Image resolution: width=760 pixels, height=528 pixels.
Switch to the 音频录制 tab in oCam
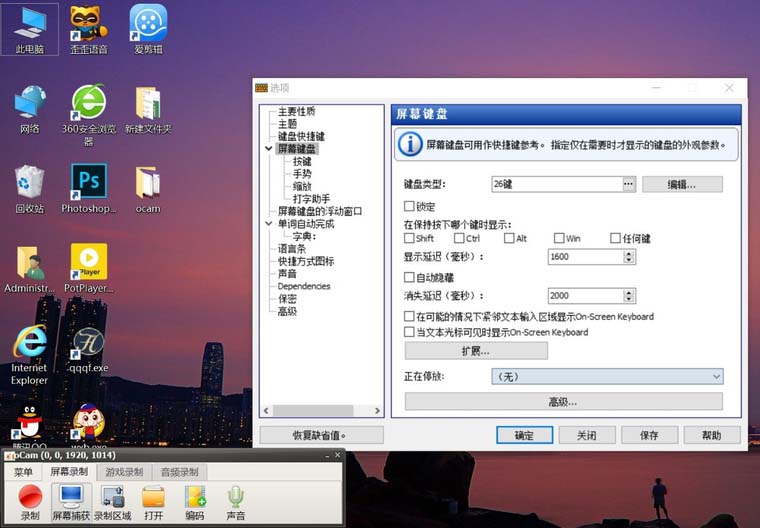tap(179, 472)
